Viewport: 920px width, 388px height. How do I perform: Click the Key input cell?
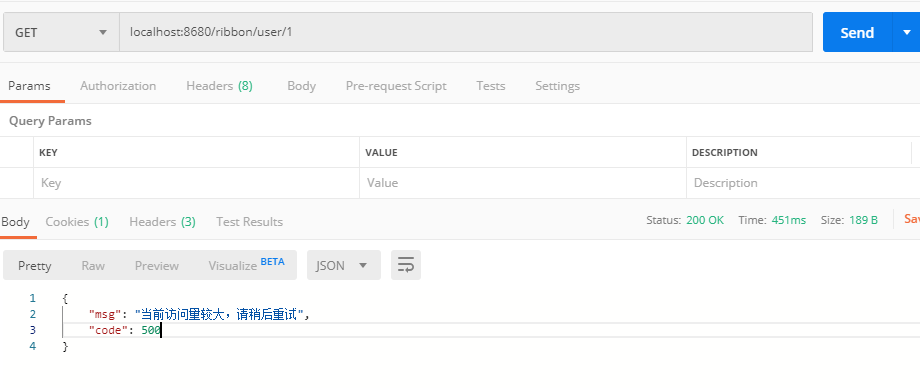(197, 183)
